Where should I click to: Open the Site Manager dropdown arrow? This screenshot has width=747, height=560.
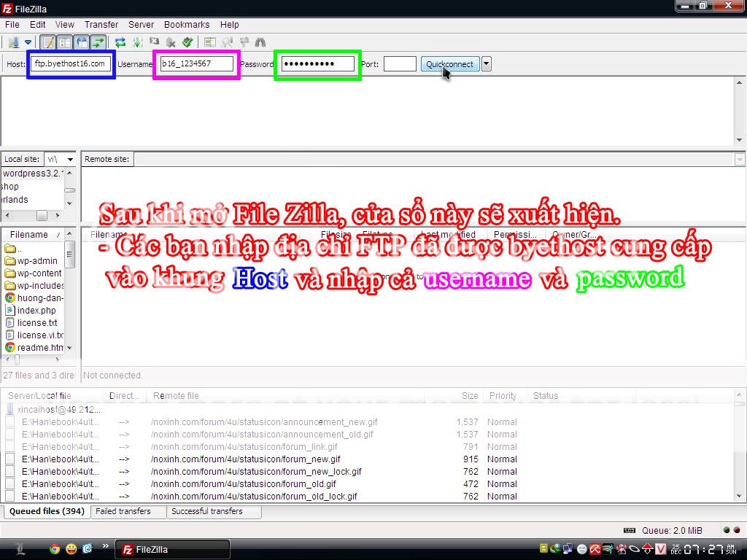pyautogui.click(x=28, y=42)
